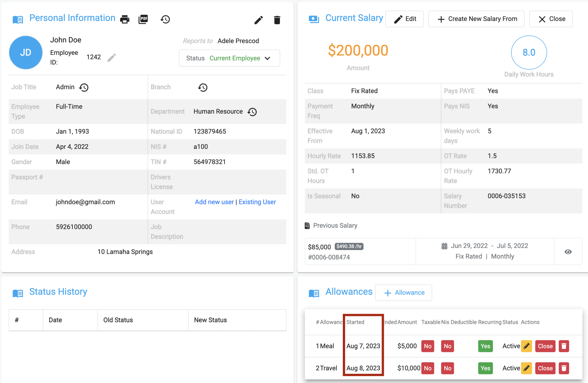Screen dimensions: 588x383
Task: Open Create New Salary From
Action: (x=476, y=19)
